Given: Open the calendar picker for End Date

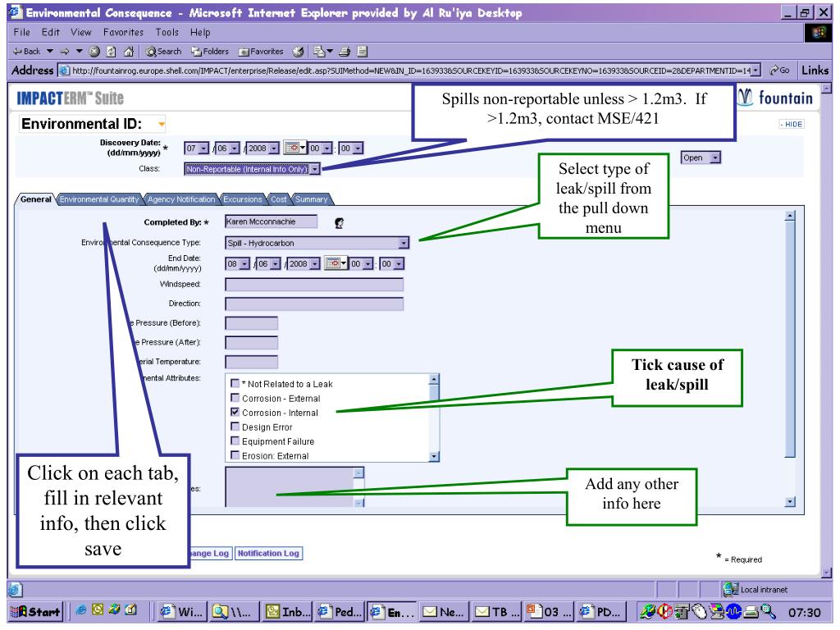Looking at the screenshot, I should tap(336, 263).
